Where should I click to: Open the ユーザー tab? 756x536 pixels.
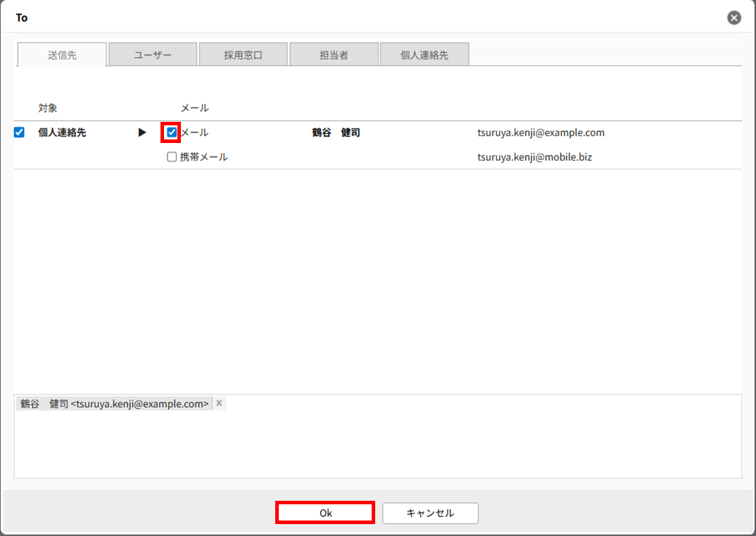pos(153,55)
